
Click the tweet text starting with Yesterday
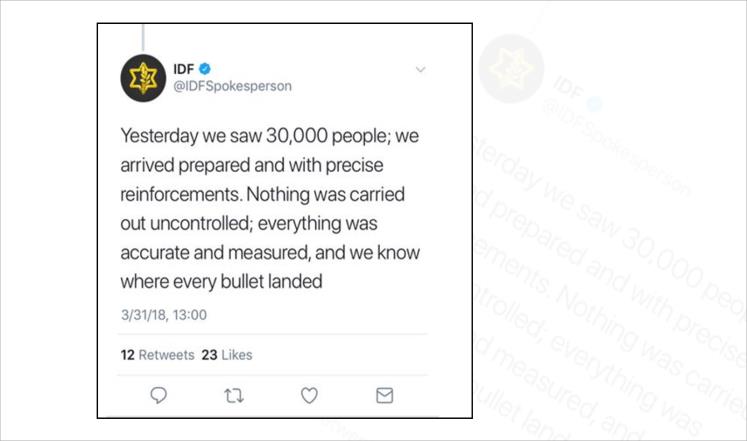tap(270, 209)
